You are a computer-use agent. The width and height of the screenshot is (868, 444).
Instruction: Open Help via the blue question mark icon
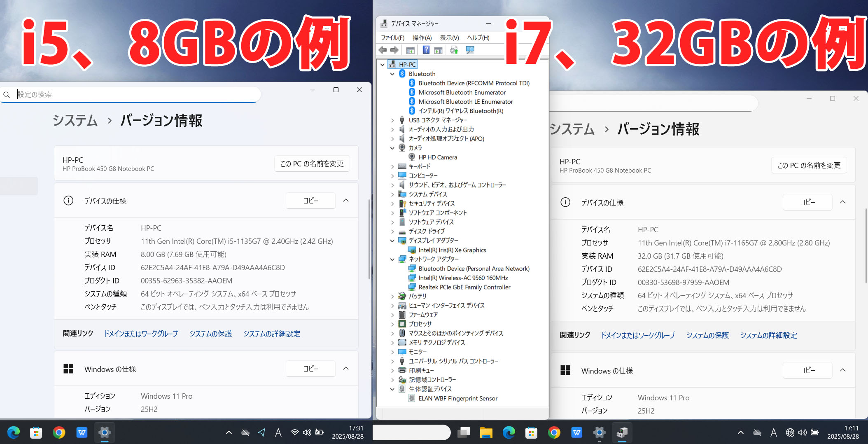click(426, 50)
